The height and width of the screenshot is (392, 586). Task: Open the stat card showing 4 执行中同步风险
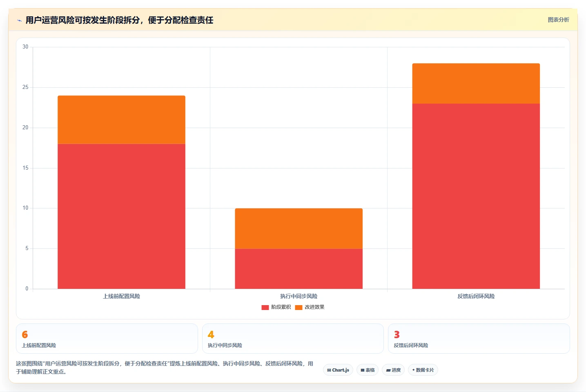tap(293, 339)
